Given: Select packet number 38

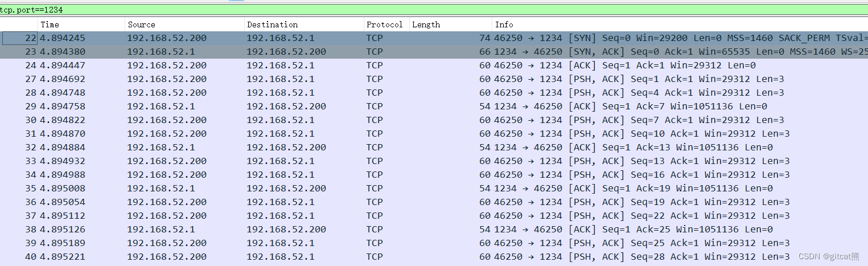Looking at the screenshot, I should 434,230.
